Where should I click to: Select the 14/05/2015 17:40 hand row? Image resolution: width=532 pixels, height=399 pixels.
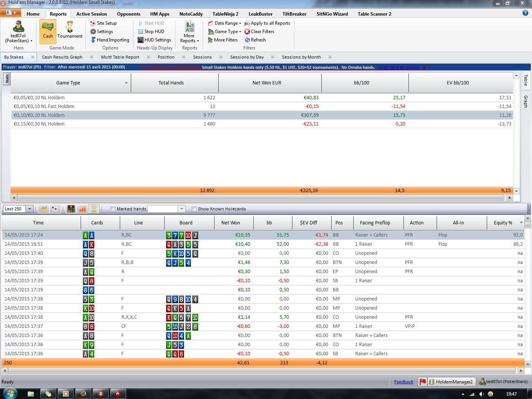click(x=263, y=253)
